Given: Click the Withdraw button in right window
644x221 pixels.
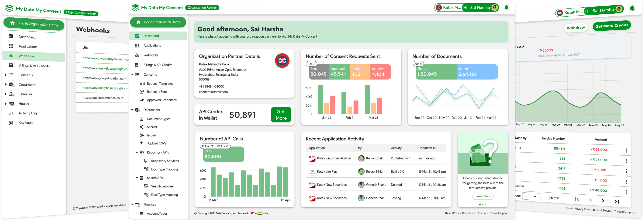Looking at the screenshot, I should click(575, 28).
